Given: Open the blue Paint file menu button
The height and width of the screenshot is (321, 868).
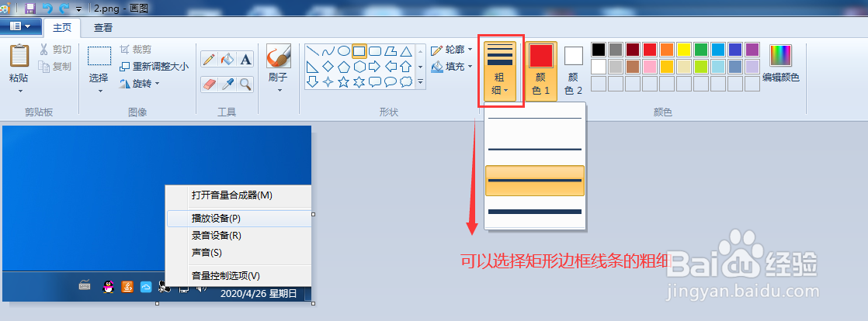Looking at the screenshot, I should tap(21, 26).
